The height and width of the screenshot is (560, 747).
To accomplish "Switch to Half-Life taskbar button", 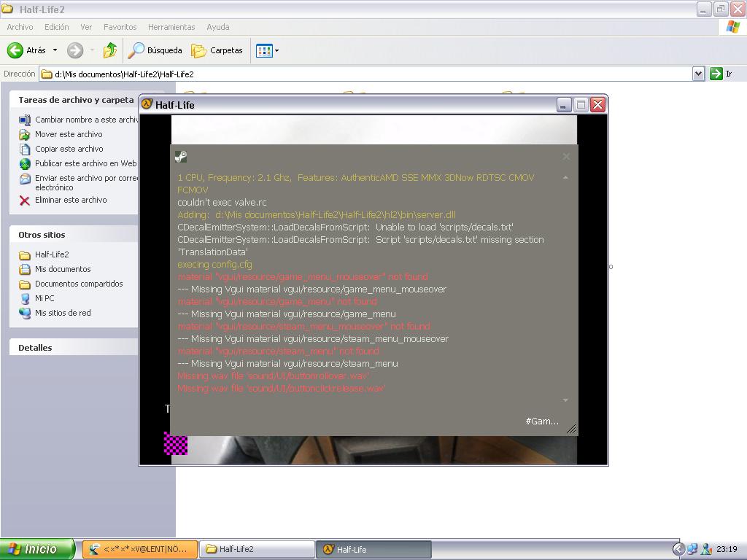I will (x=373, y=549).
